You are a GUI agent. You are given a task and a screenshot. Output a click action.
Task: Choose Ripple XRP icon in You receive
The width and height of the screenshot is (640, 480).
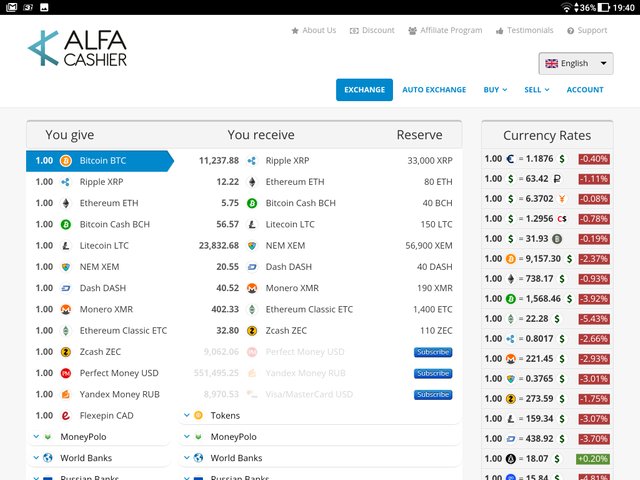(252, 161)
